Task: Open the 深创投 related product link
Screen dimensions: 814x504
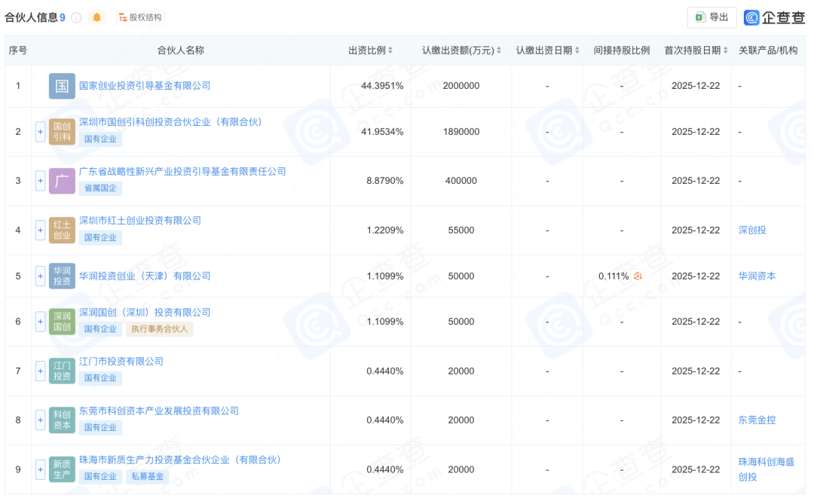Action: pos(754,231)
